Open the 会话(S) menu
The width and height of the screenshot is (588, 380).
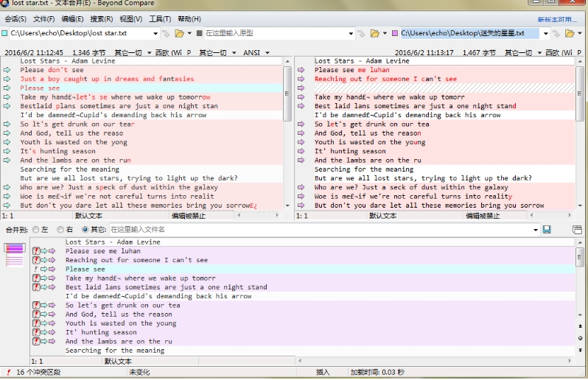[x=15, y=19]
